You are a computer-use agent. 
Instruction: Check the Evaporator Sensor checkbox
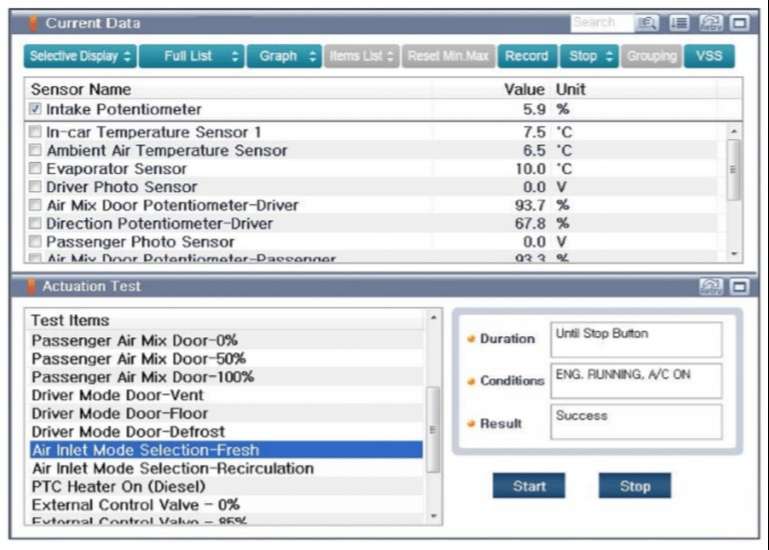click(x=35, y=168)
